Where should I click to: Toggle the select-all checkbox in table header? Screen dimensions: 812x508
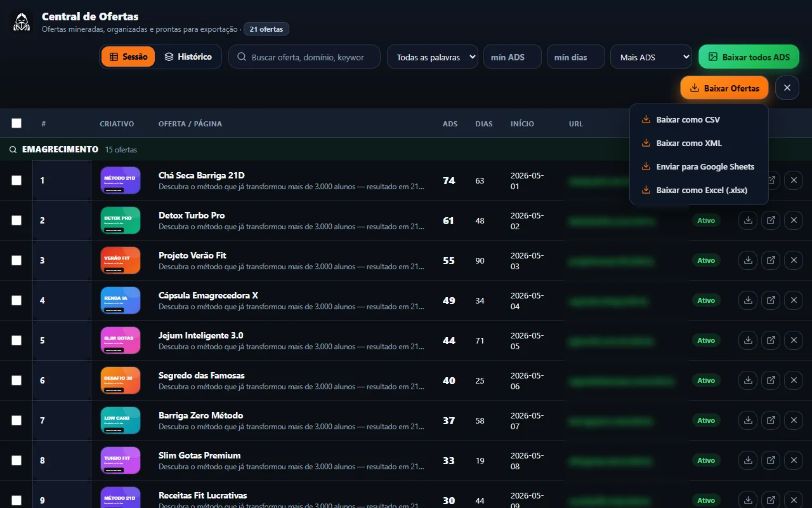point(16,123)
